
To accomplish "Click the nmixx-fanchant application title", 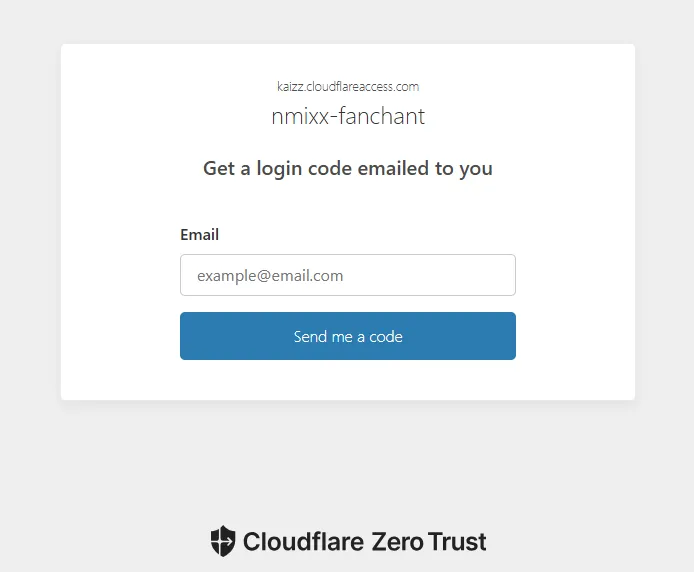I will 347,116.
